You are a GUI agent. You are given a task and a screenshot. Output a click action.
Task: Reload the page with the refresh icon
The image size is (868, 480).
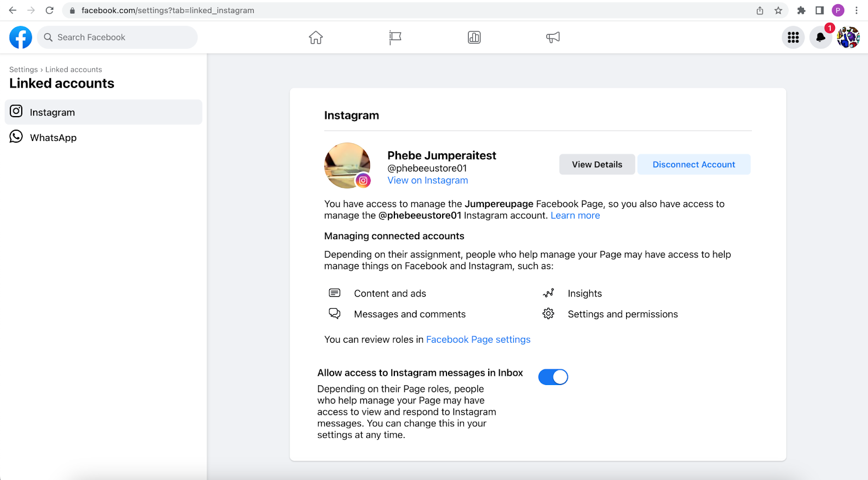coord(49,10)
